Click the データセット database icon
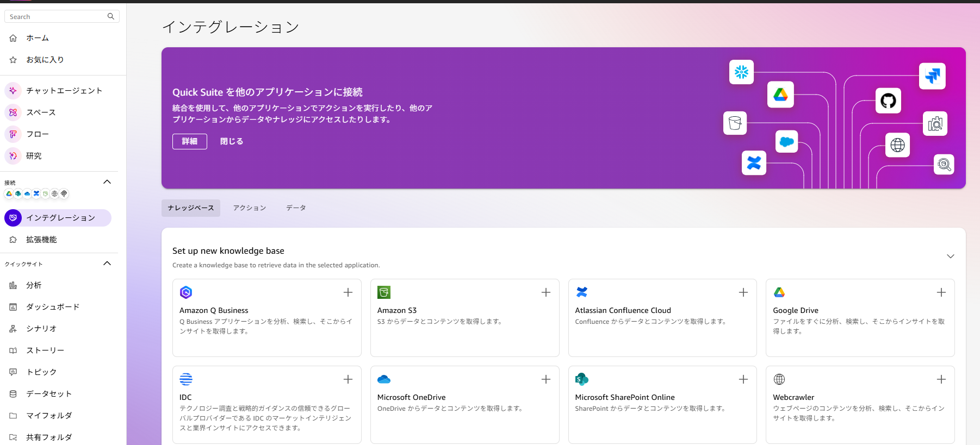Screen dimensions: 980x445 (13, 394)
